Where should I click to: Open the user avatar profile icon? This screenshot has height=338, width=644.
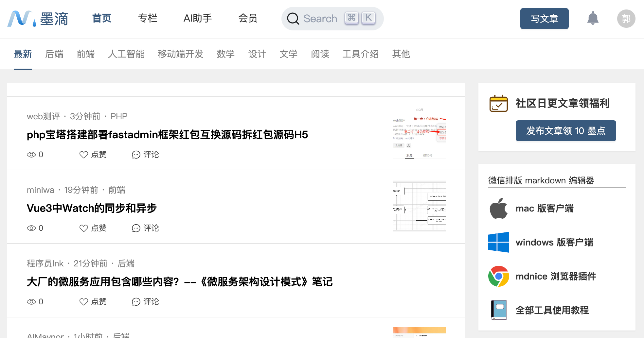click(626, 19)
